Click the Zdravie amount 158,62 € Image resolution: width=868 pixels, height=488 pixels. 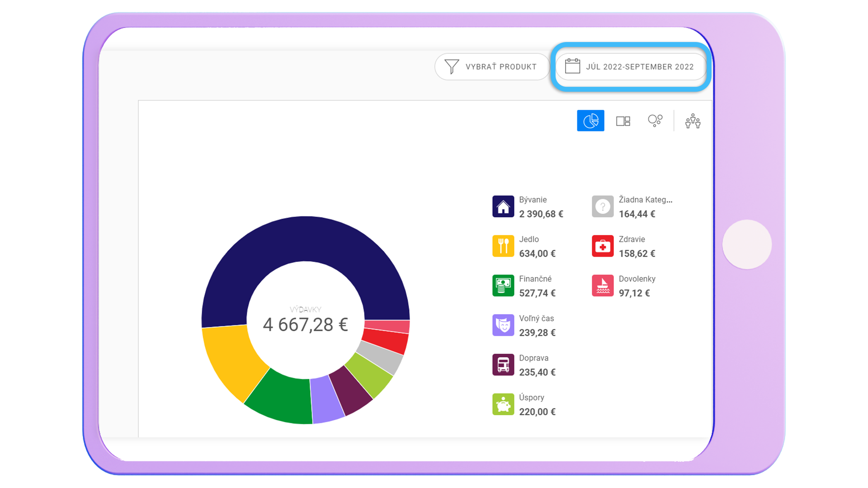click(x=637, y=253)
